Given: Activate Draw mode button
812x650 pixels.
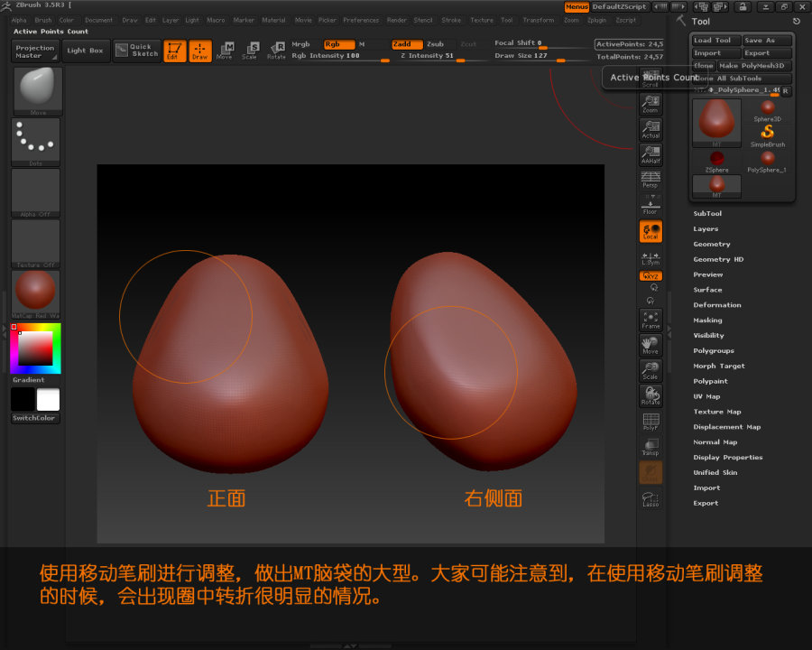Looking at the screenshot, I should click(200, 51).
